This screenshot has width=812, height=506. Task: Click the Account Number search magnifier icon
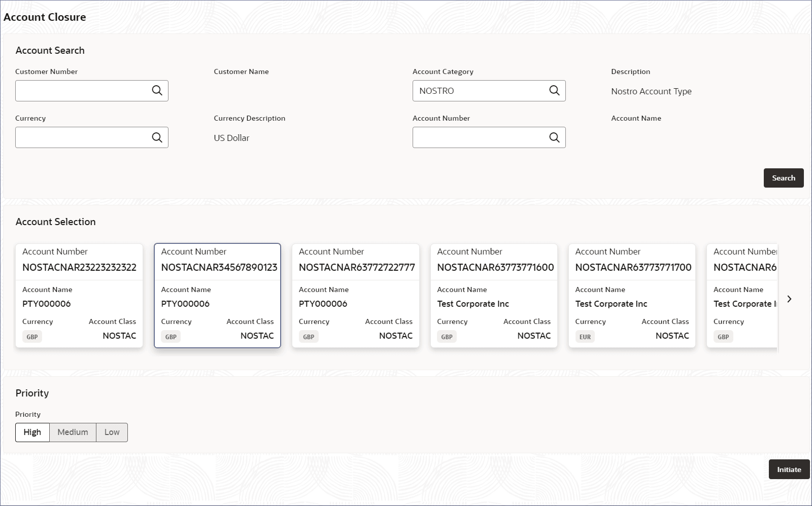tap(554, 137)
